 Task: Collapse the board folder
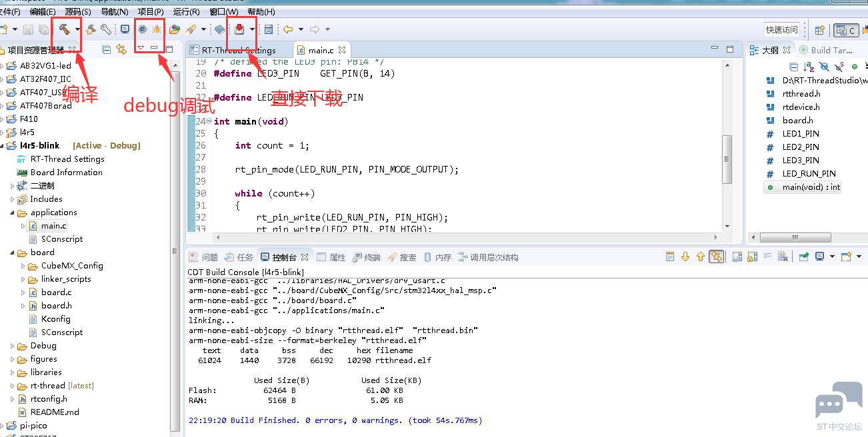(13, 252)
